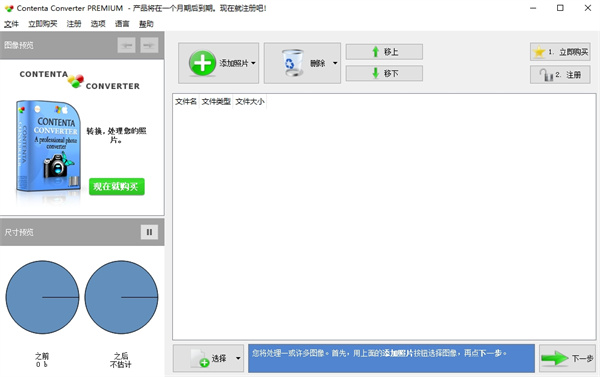
Task: Click the Move Down button with green down arrow
Action: 384,73
